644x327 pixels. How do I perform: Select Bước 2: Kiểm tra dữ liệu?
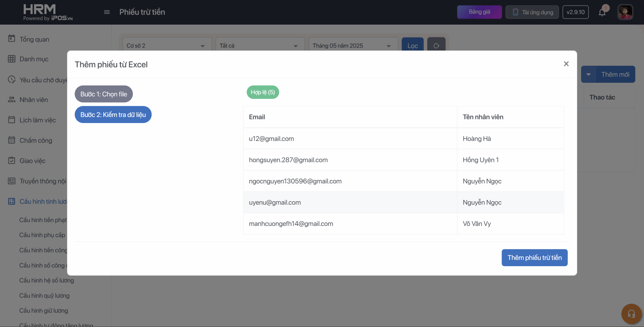(x=113, y=115)
